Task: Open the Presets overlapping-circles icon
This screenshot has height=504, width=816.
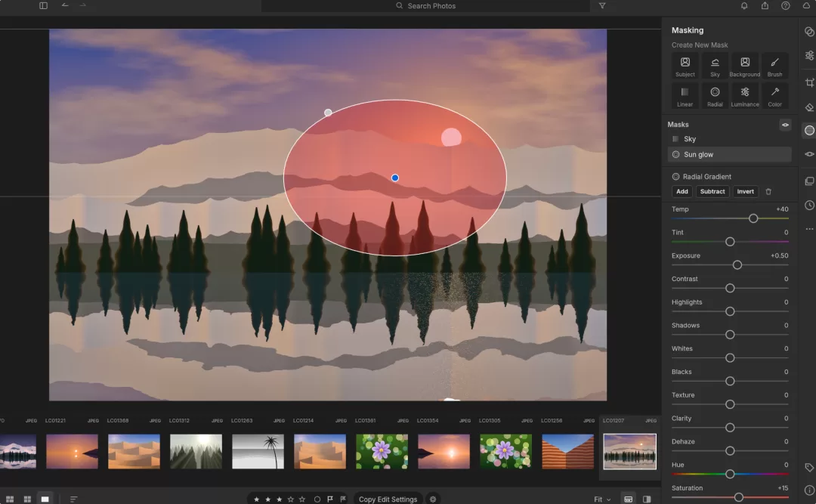Action: point(809,31)
